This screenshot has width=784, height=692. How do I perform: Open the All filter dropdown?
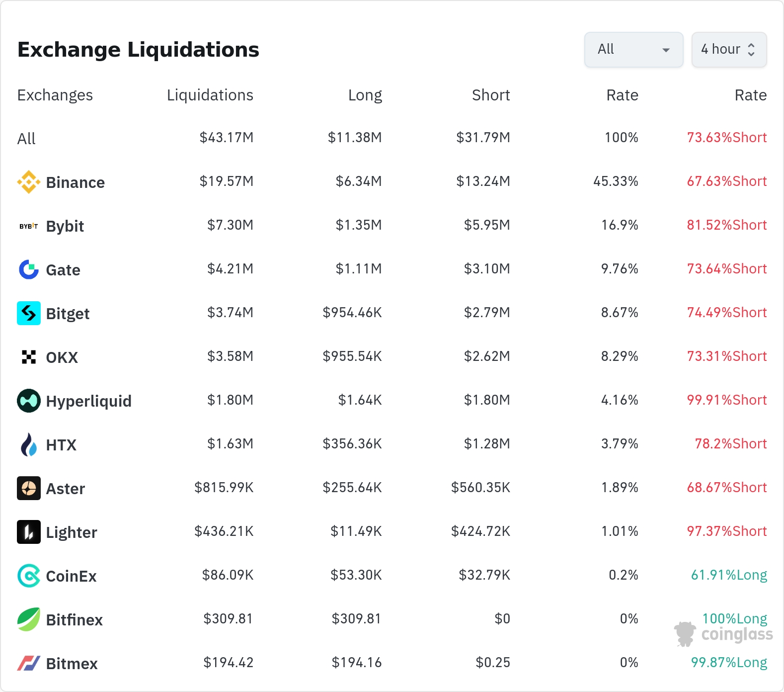click(633, 50)
